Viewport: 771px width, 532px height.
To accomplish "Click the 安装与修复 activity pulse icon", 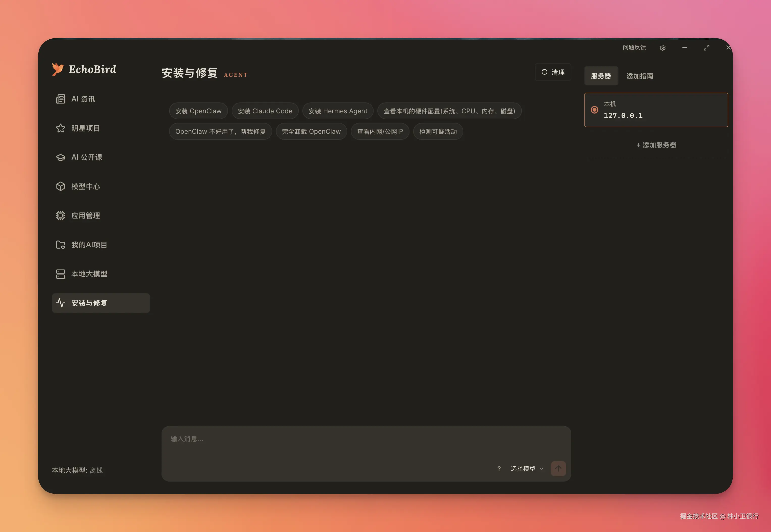I will (60, 303).
